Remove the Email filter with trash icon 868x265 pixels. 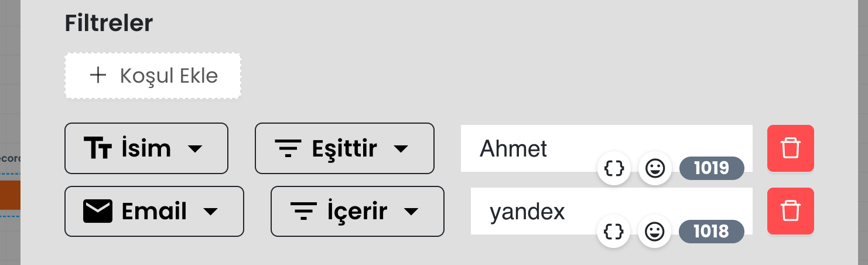(790, 211)
